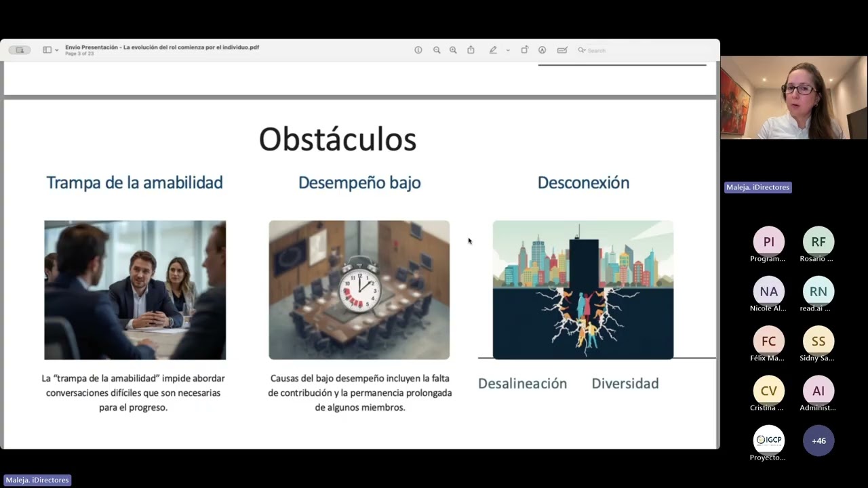
Task: Select the 'Diversidad' label
Action: (x=625, y=384)
